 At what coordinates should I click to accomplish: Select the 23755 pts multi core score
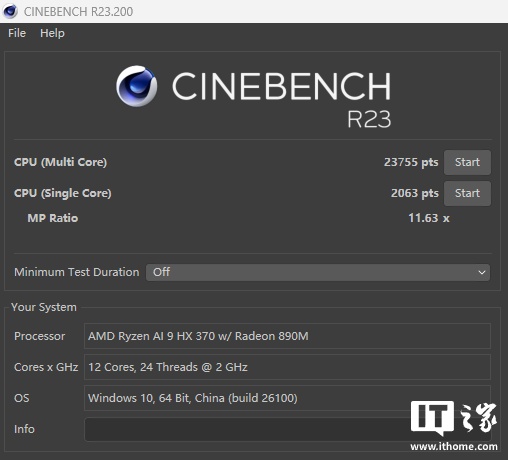click(x=411, y=162)
